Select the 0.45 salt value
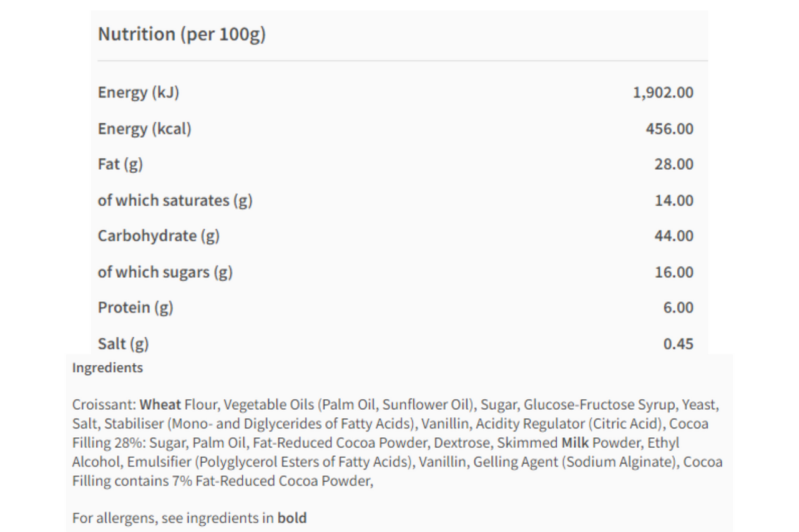This screenshot has width=799, height=532. click(678, 344)
